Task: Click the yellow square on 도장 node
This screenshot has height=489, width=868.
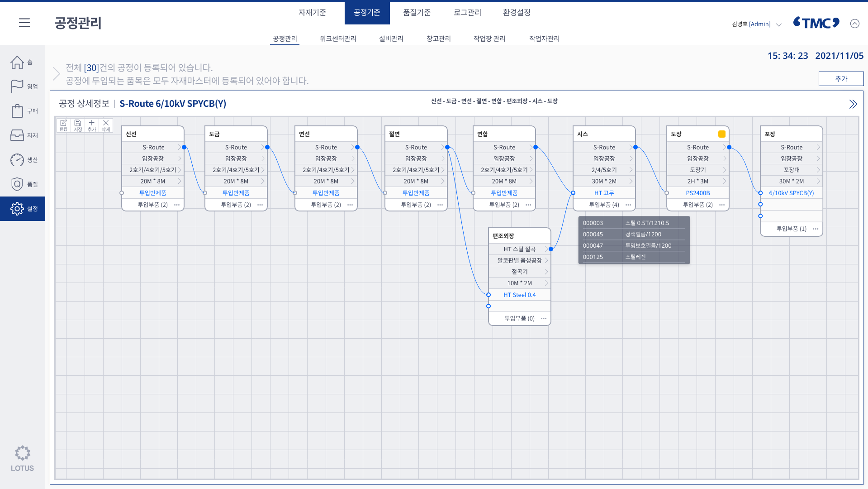Action: click(721, 134)
